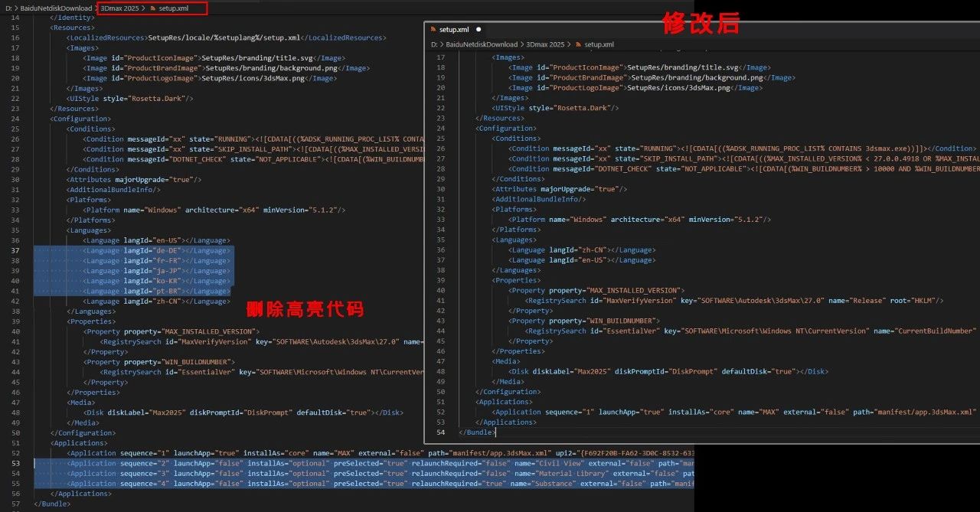
Task: Click sequence="1" Application line in background editor
Action: pos(381,453)
